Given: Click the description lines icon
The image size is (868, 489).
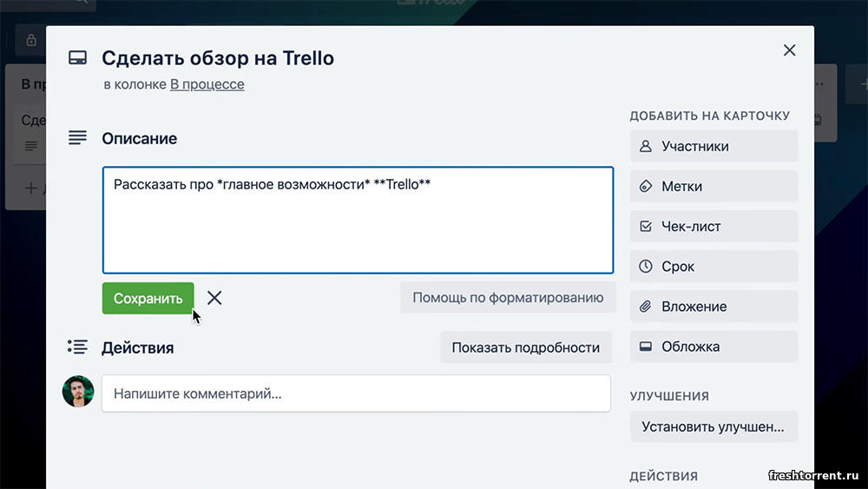Looking at the screenshot, I should click(77, 138).
